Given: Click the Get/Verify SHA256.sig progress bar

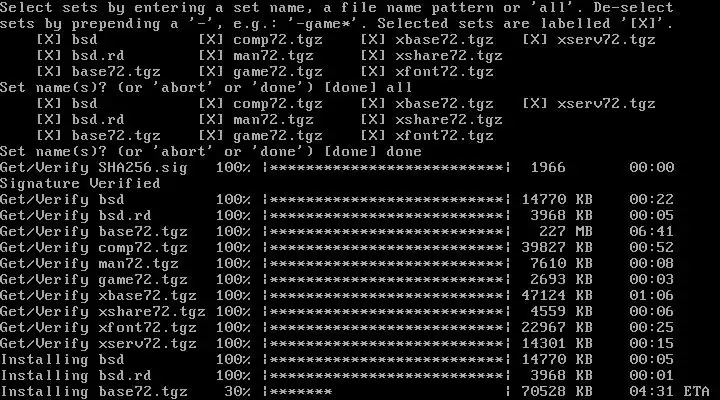Looking at the screenshot, I should click(387, 167).
